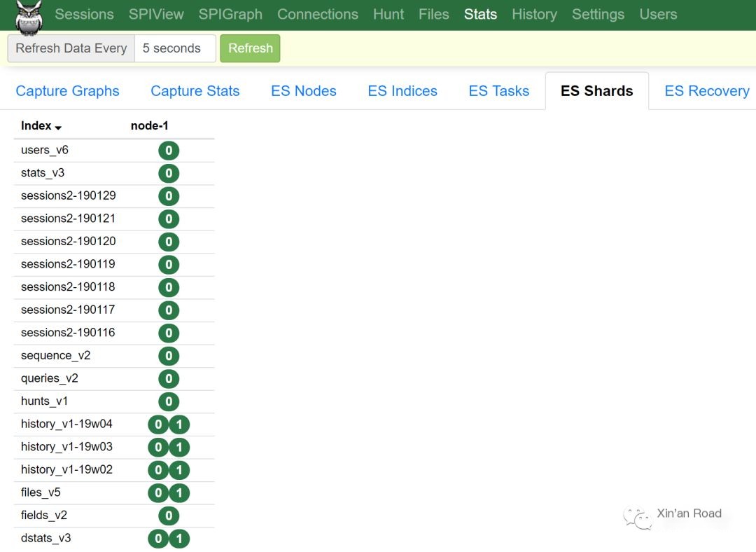Select the Stats navigation item

480,15
